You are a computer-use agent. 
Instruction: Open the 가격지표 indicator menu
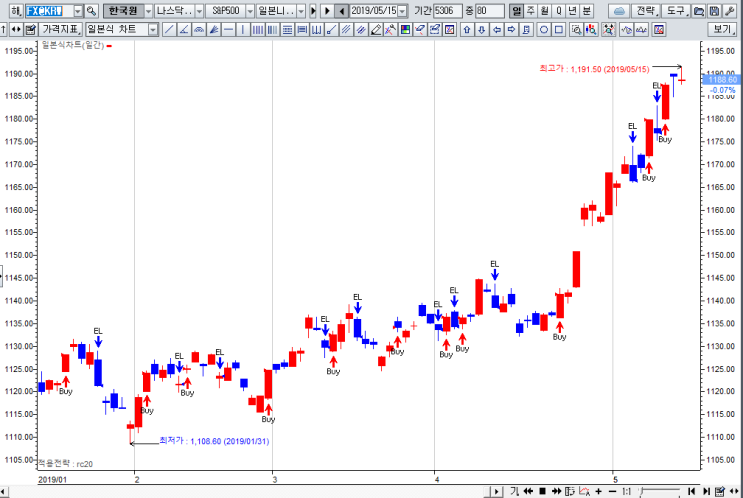tap(61, 30)
